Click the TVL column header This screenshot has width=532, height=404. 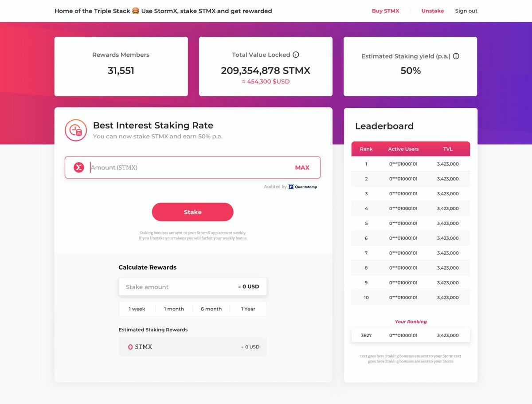coord(448,149)
